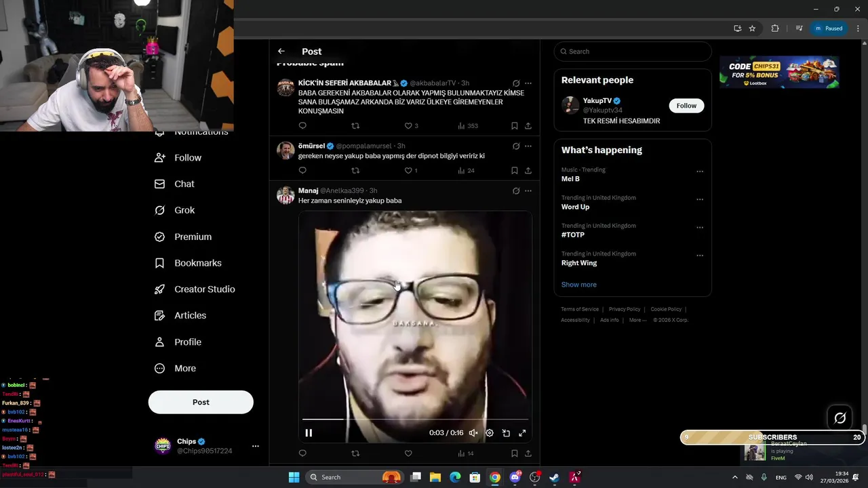Open Chat in the sidebar
The height and width of the screenshot is (488, 868).
(x=174, y=184)
